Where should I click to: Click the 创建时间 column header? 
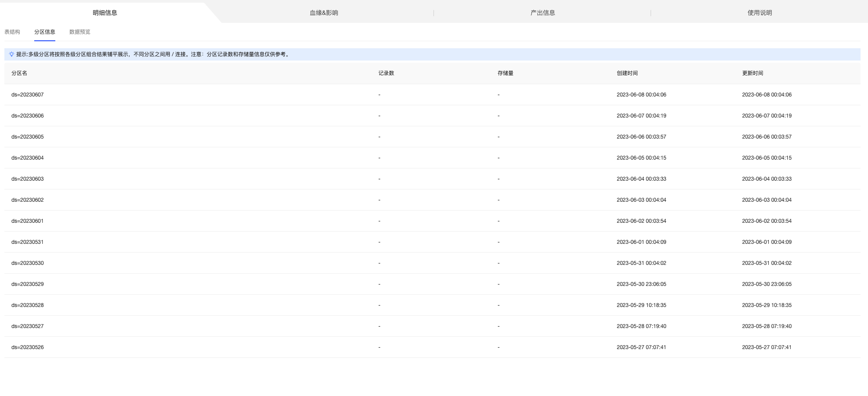[x=627, y=73]
